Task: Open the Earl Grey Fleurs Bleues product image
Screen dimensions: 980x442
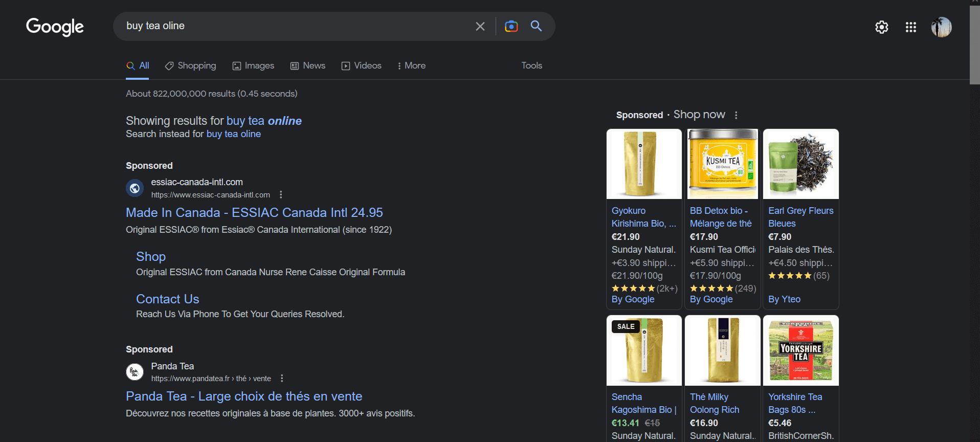Action: [801, 164]
